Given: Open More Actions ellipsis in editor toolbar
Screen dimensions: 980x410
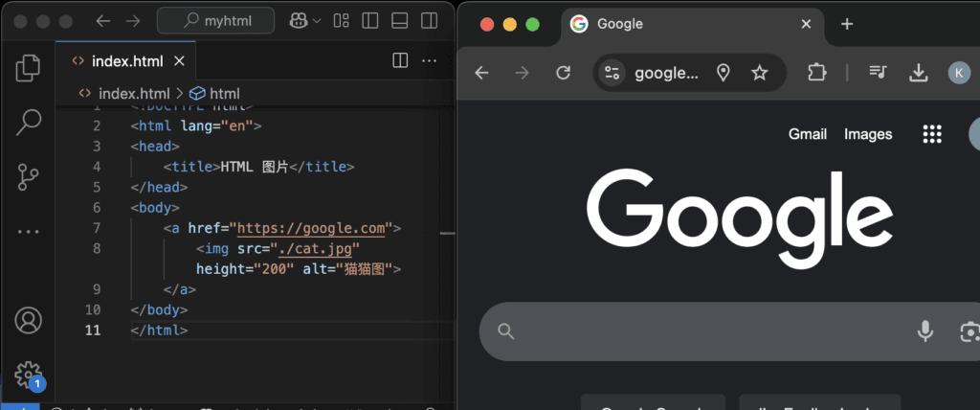Looking at the screenshot, I should 430,60.
